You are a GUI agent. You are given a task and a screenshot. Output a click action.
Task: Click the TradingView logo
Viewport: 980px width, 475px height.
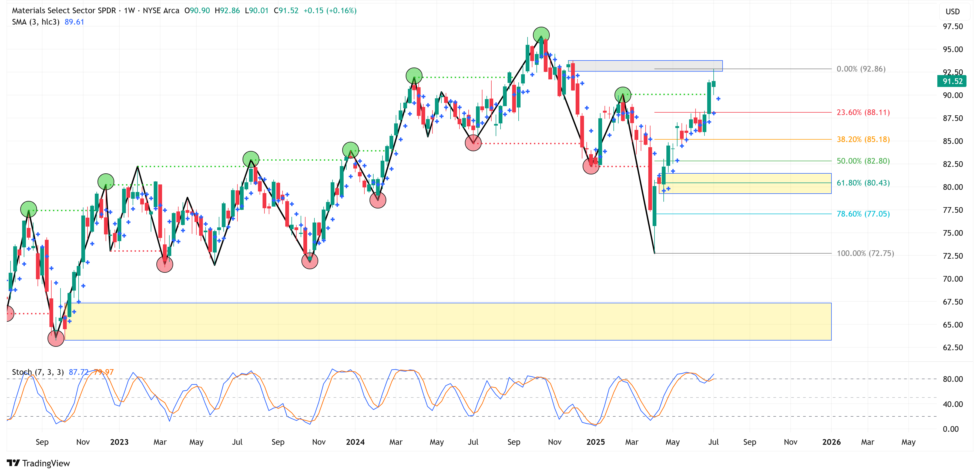(x=38, y=463)
